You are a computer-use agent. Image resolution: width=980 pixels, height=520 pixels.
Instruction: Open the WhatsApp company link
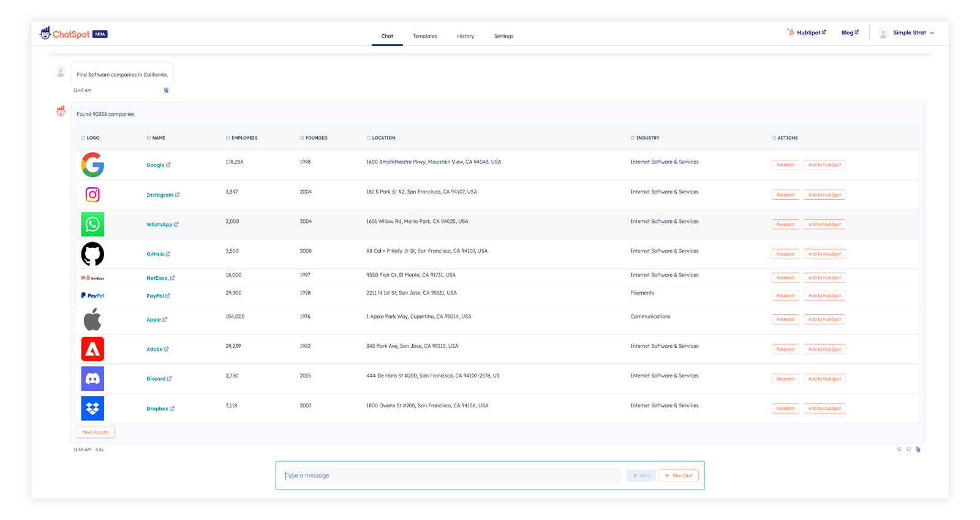pos(162,224)
